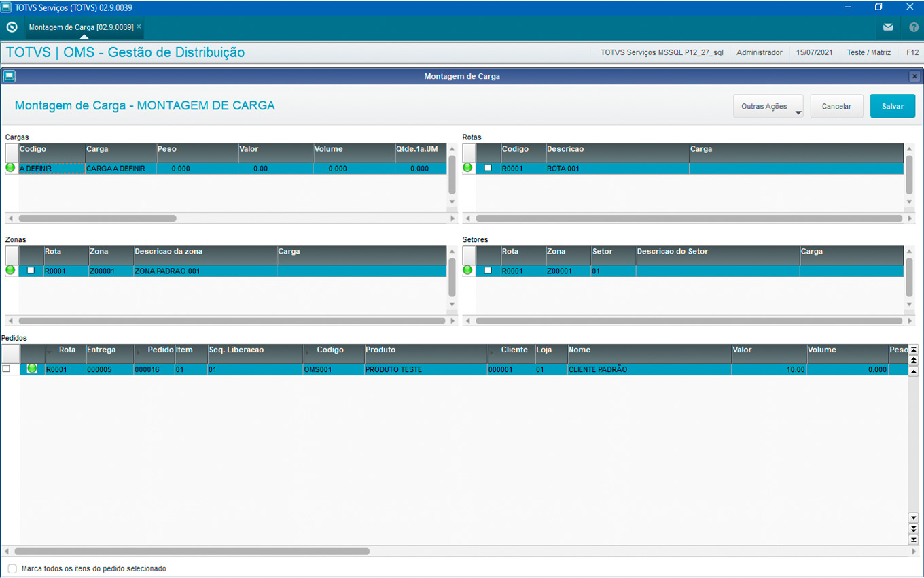
Task: Click the green status icon in Setores row
Action: 467,270
